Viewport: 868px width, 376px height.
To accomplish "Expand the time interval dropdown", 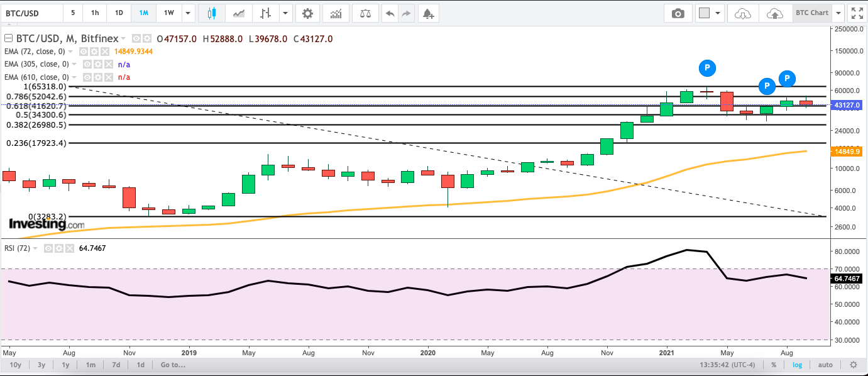I will click(x=188, y=13).
